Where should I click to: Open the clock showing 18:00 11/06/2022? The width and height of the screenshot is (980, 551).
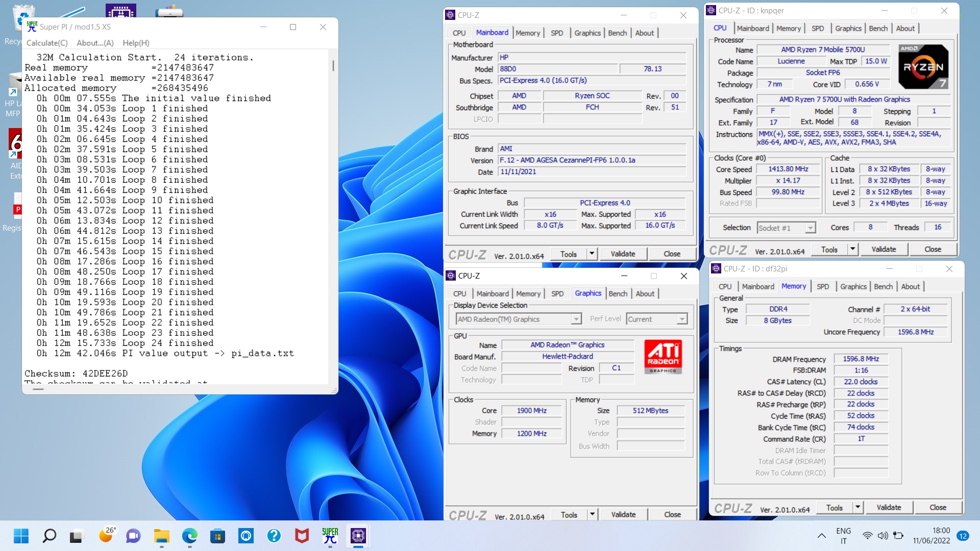coord(932,536)
